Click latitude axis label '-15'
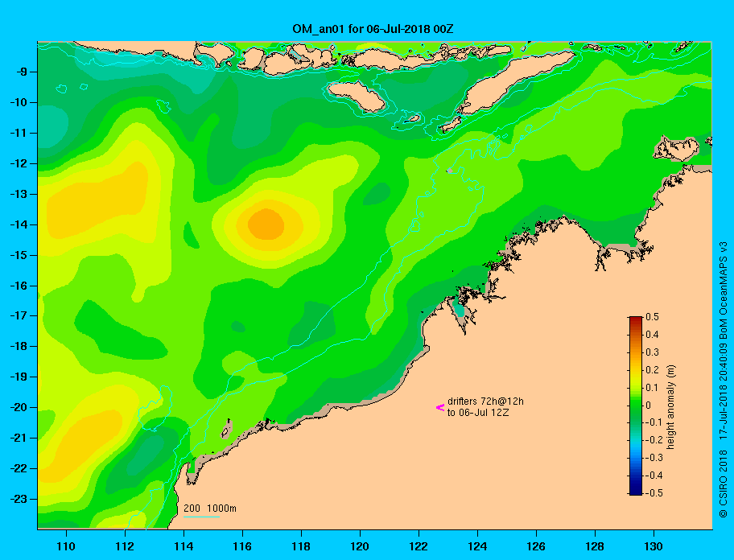The width and height of the screenshot is (734, 560). [19, 255]
